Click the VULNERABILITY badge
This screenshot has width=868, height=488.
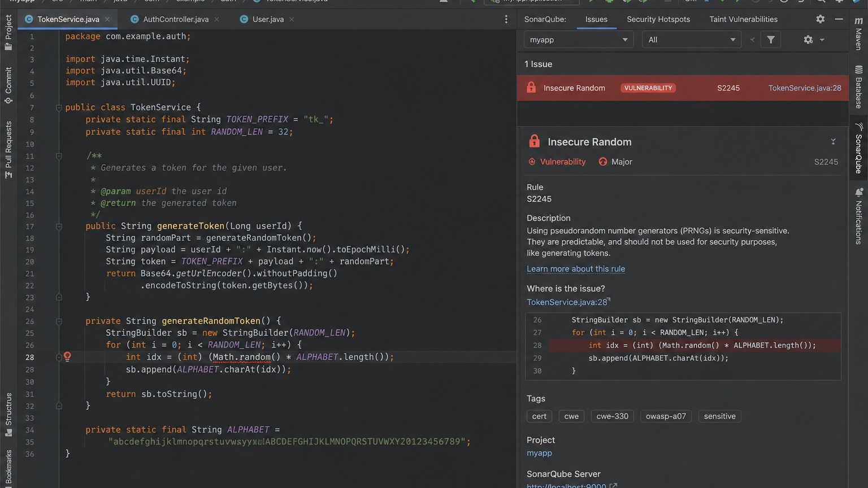pyautogui.click(x=648, y=88)
